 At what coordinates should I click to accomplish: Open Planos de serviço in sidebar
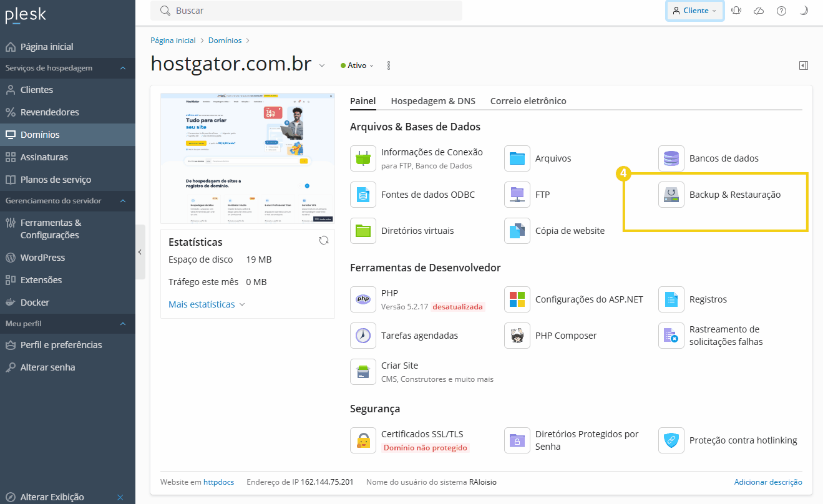coord(67,180)
